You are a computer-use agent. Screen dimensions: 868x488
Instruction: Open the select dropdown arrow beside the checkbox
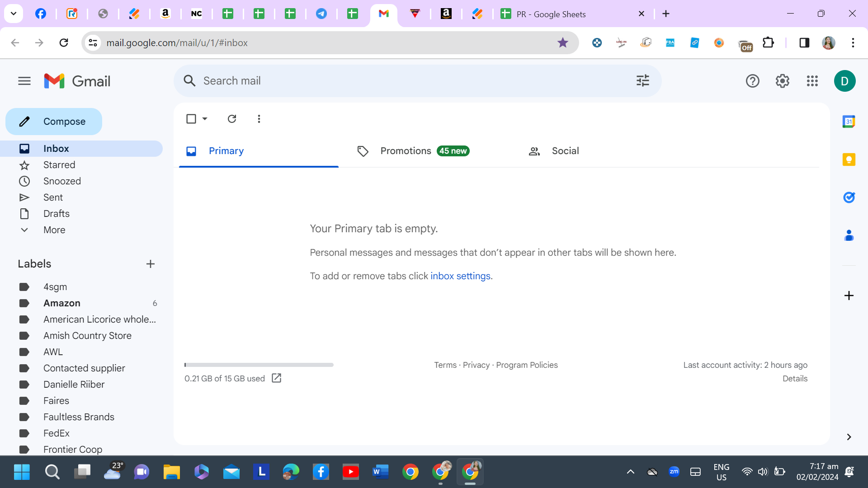[x=205, y=119]
